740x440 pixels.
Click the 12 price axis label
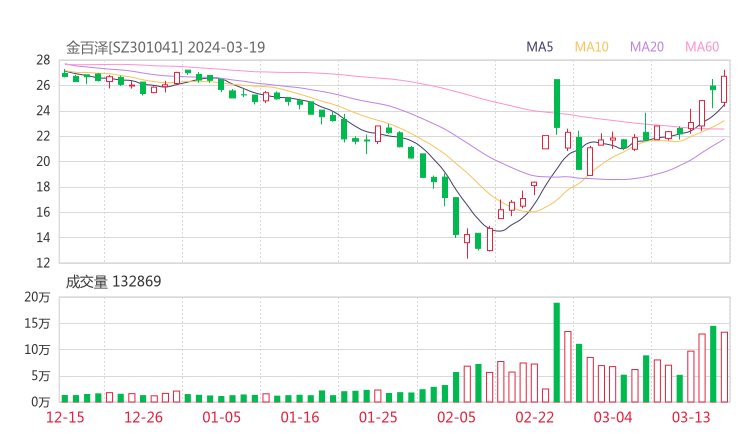click(43, 263)
